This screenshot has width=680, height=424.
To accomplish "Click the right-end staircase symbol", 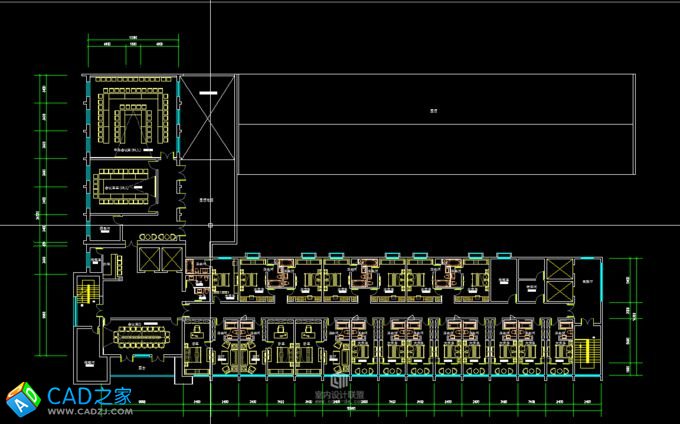I will (x=586, y=351).
